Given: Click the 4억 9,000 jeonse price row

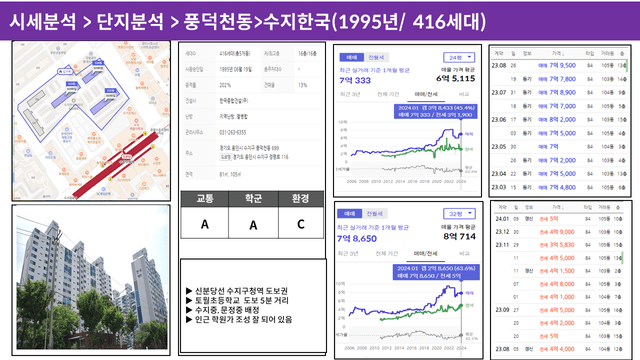Looking at the screenshot, I should (559, 232).
